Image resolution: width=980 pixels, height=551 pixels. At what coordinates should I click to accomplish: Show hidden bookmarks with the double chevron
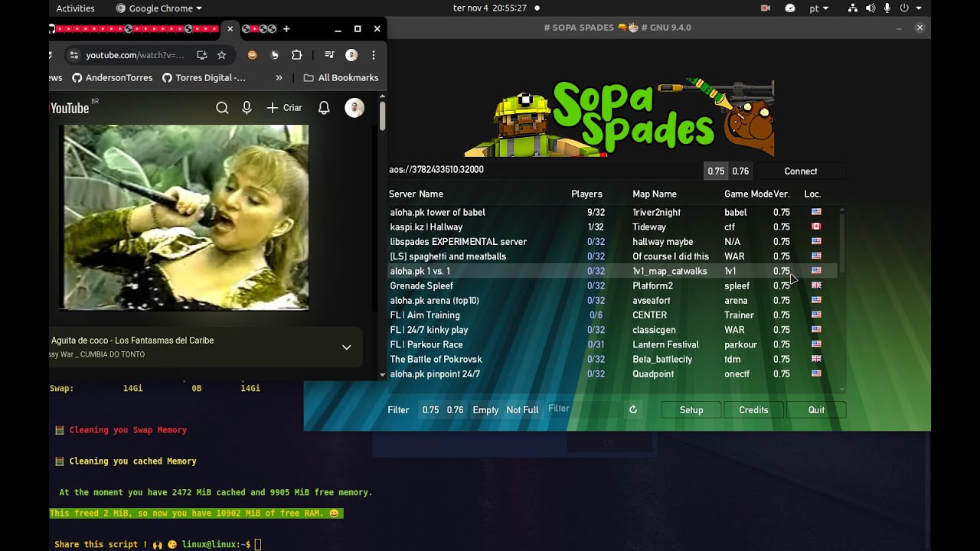click(279, 77)
